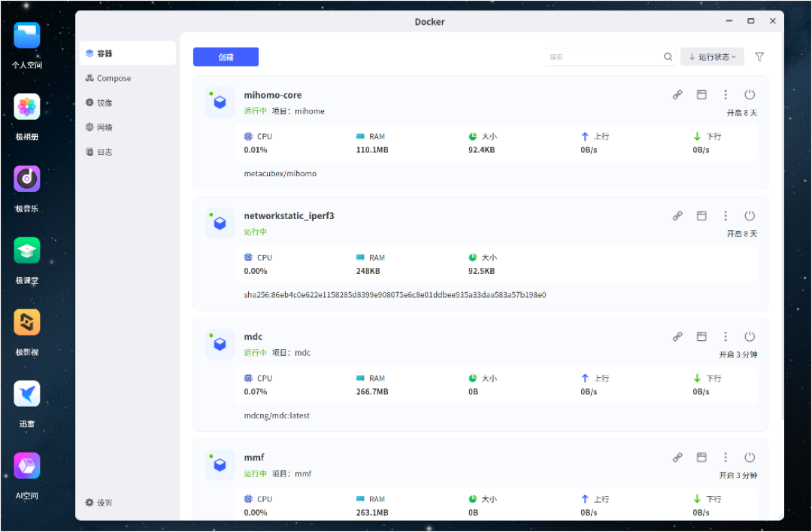812x532 pixels.
Task: Open the terminal window icon for mmf
Action: coord(701,458)
